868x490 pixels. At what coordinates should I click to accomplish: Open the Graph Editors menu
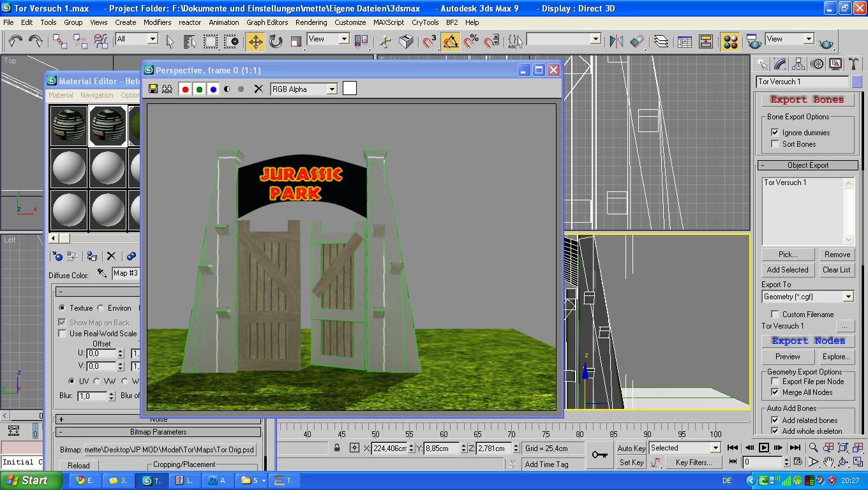click(267, 22)
